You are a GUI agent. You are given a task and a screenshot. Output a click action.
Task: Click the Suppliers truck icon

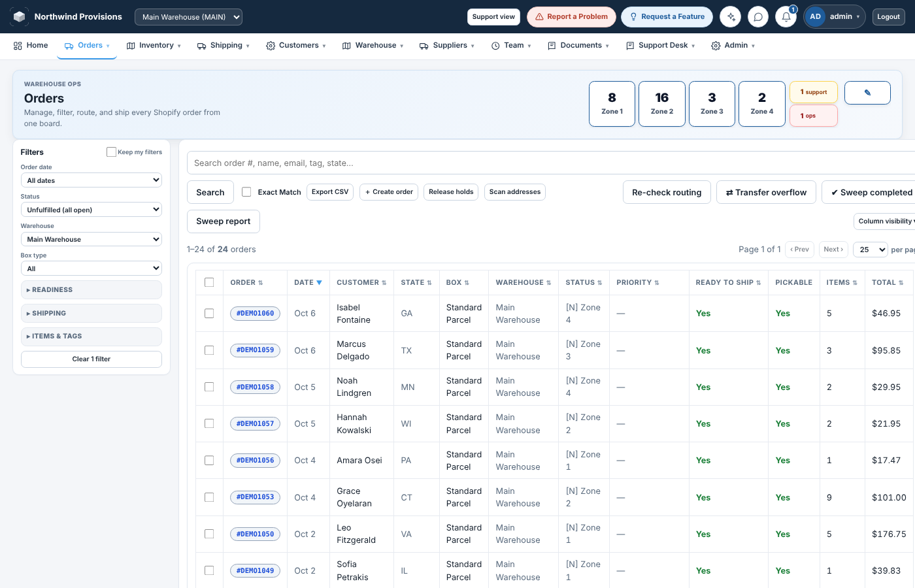(x=424, y=46)
